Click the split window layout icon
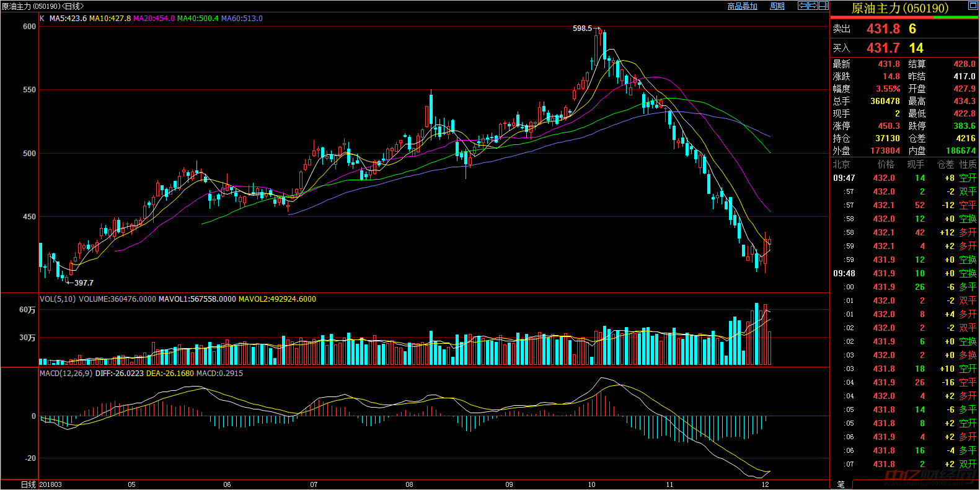The width and height of the screenshot is (980, 490). (823, 6)
